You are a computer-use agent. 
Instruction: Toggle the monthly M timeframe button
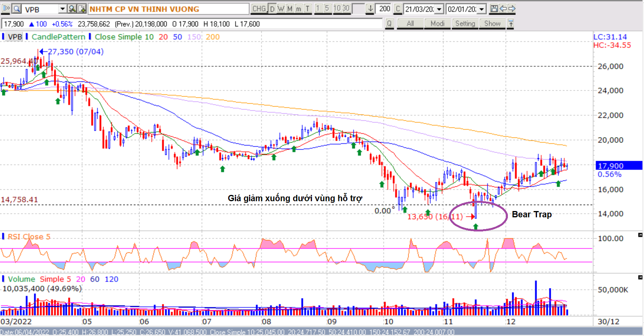tap(290, 9)
